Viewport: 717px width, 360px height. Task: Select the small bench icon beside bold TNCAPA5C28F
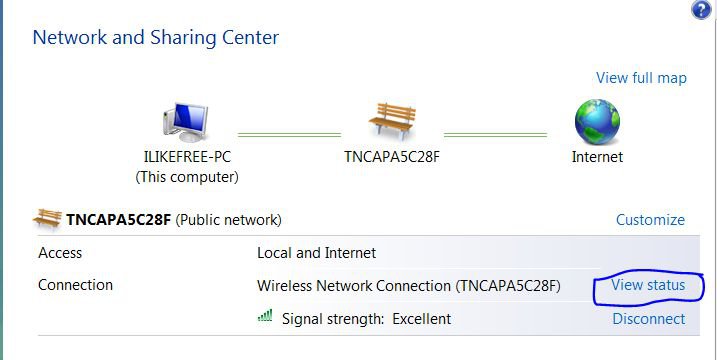coord(47,219)
